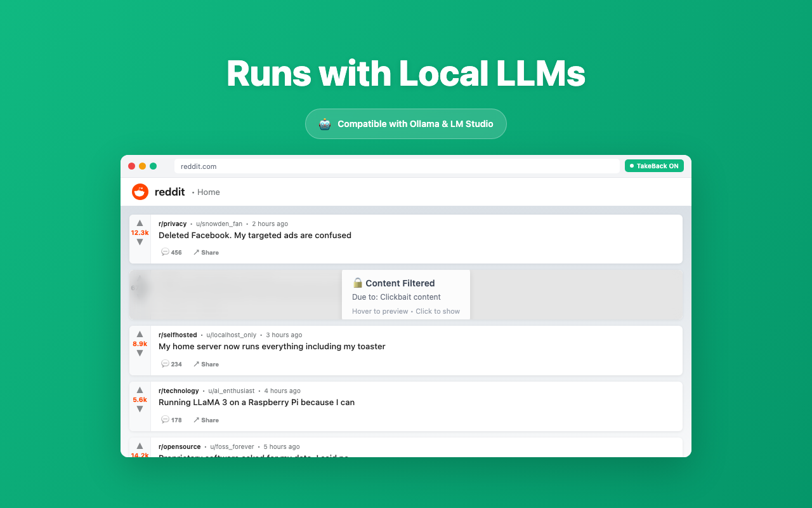Downvote the 'Running LLaMA 3' post
The height and width of the screenshot is (508, 812).
(140, 409)
